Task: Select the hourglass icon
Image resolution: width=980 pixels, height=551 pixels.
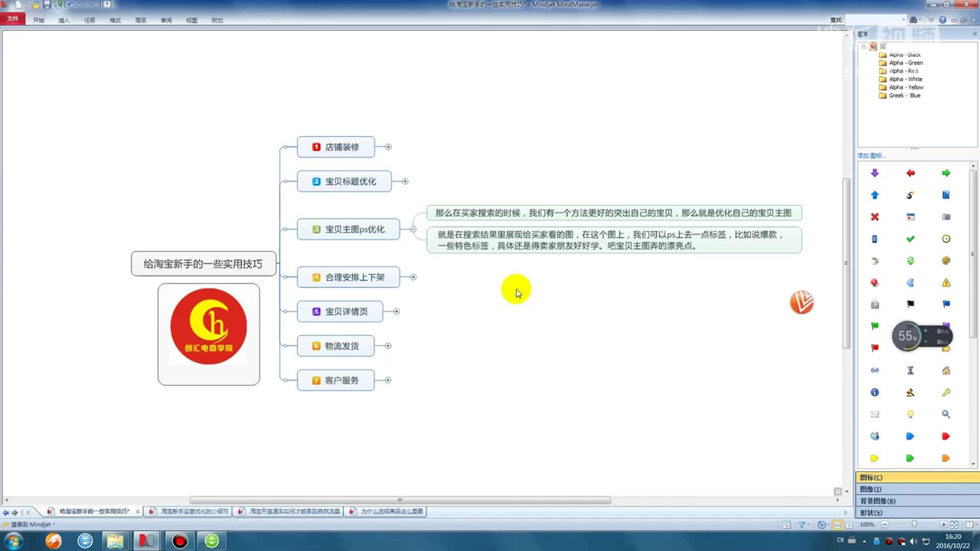Action: (910, 370)
